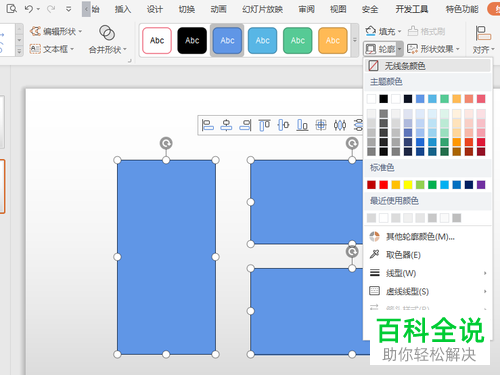Open the 特色功能 tab

pyautogui.click(x=462, y=9)
